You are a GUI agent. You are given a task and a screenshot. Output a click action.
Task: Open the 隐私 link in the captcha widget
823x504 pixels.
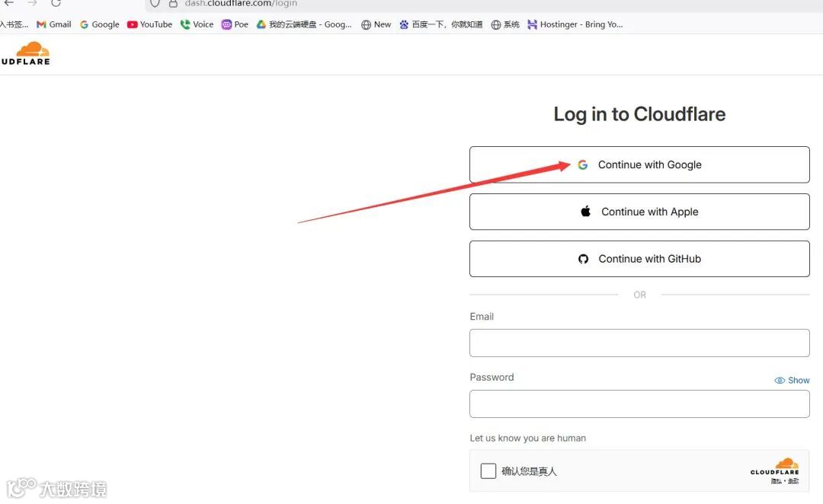pos(777,481)
